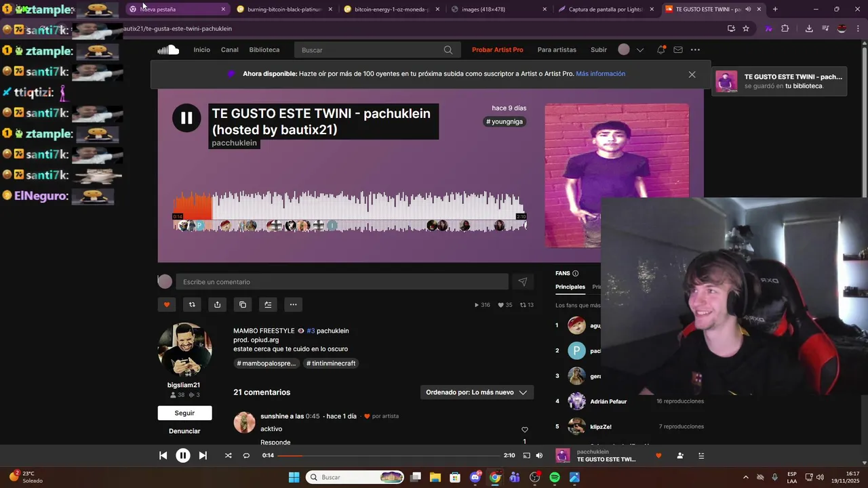Seek within the orange waveform
The height and width of the screenshot is (488, 868).
[193, 206]
